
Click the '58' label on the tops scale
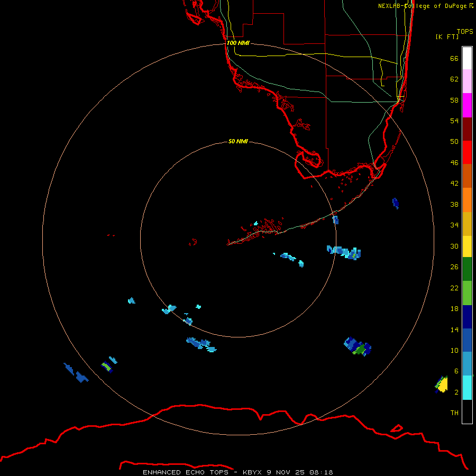pyautogui.click(x=454, y=100)
